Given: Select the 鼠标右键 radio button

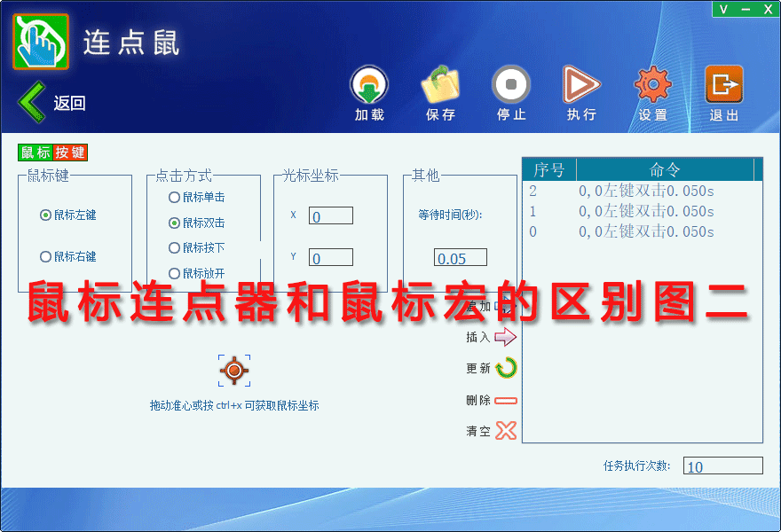Looking at the screenshot, I should click(45, 257).
